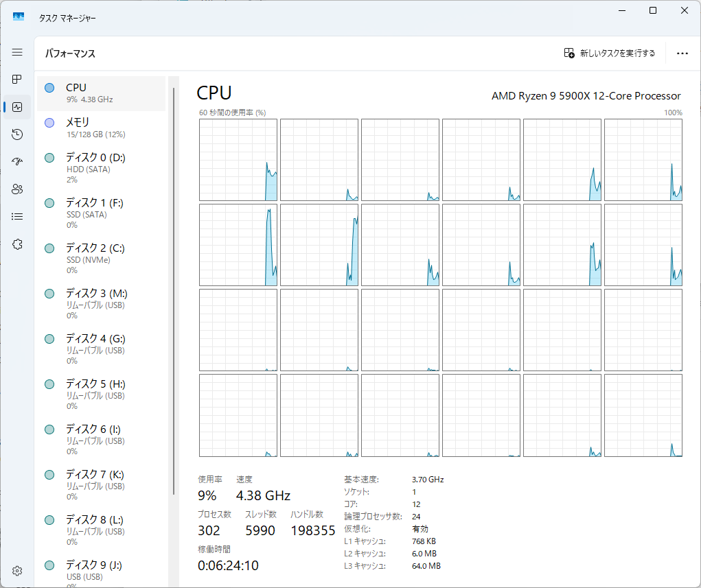This screenshot has height=588, width=701.
Task: Click the 使用率 value 9%
Action: [207, 495]
